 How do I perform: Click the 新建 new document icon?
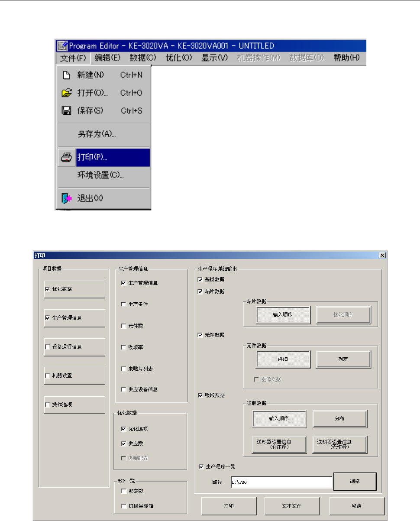tap(67, 75)
